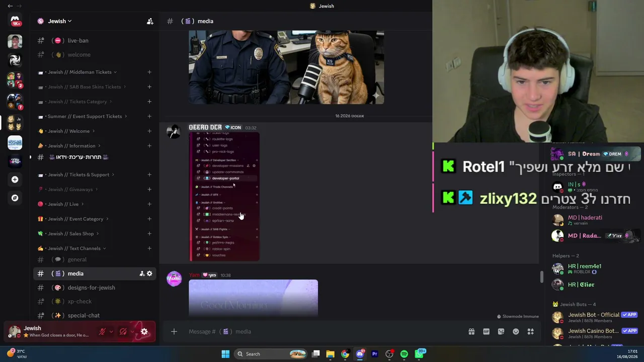
Task: Toggle microphone mute in user panel
Action: [102, 332]
